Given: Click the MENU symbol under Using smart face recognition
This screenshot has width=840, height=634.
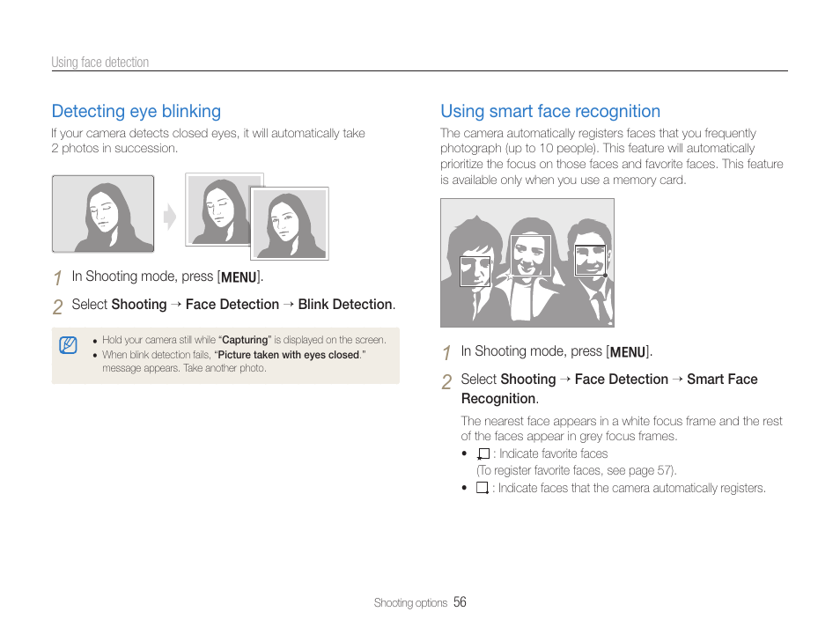Looking at the screenshot, I should 628,352.
